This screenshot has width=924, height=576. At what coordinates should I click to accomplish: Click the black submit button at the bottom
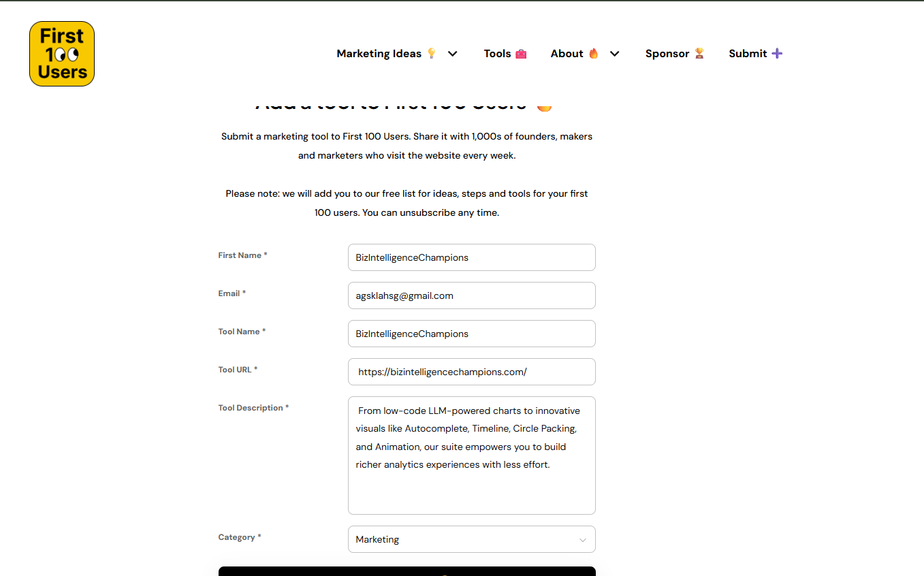[x=407, y=571]
